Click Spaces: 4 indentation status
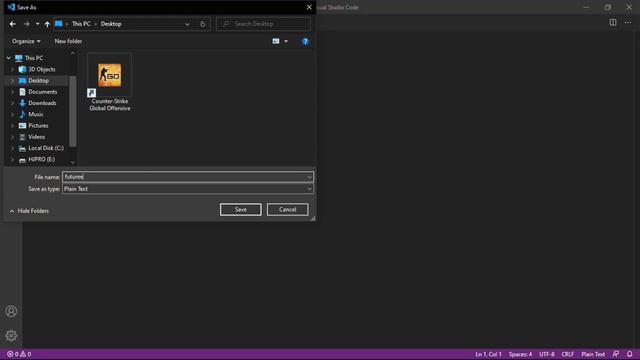This screenshot has height=360, width=640. tap(520, 354)
